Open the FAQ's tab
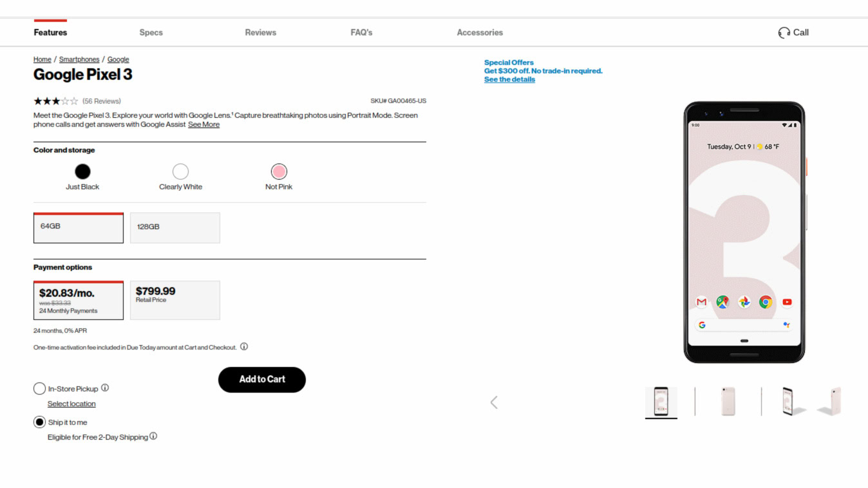Screen dimensions: 868x488 coord(361,32)
